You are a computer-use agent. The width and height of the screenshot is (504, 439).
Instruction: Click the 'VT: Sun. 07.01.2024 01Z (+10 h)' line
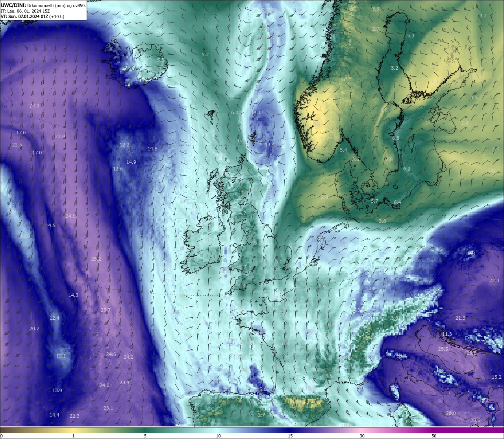coord(32,17)
